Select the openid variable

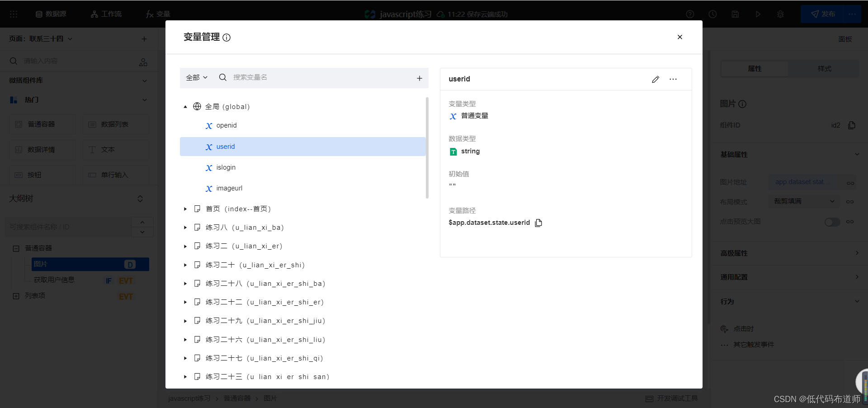click(226, 125)
